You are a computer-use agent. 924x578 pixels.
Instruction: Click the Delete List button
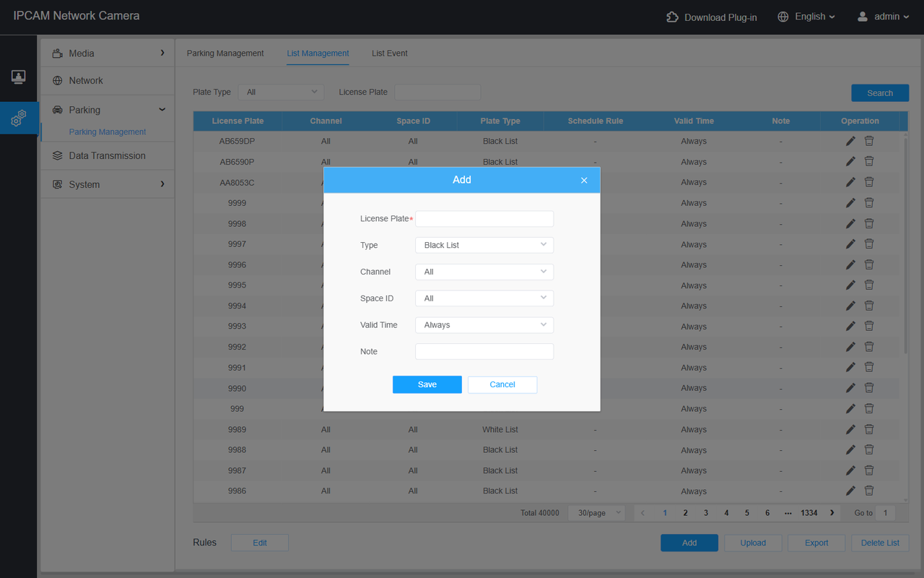pyautogui.click(x=880, y=543)
